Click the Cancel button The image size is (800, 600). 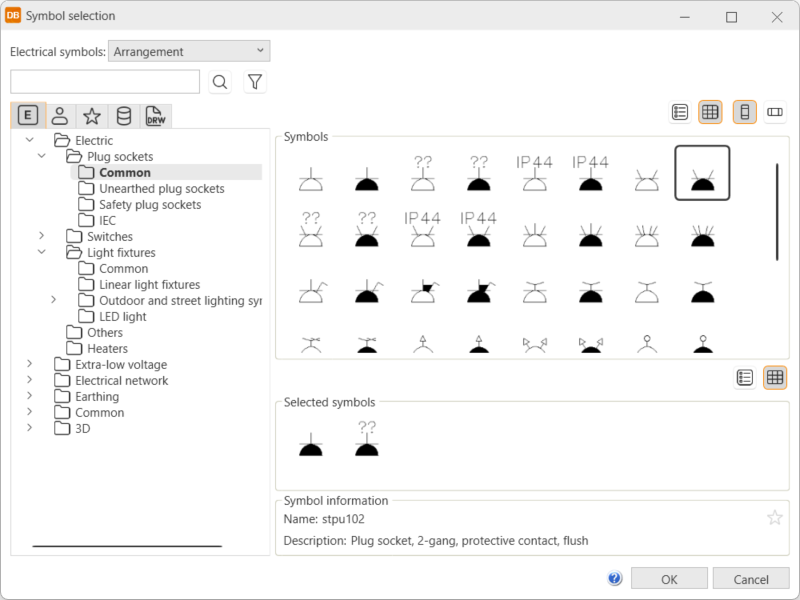click(751, 579)
